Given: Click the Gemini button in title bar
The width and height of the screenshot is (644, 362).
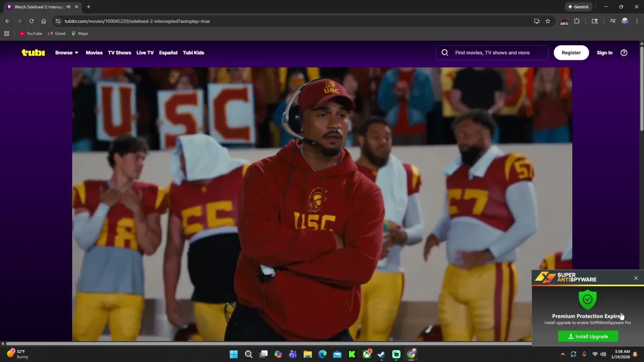Looking at the screenshot, I should (578, 7).
